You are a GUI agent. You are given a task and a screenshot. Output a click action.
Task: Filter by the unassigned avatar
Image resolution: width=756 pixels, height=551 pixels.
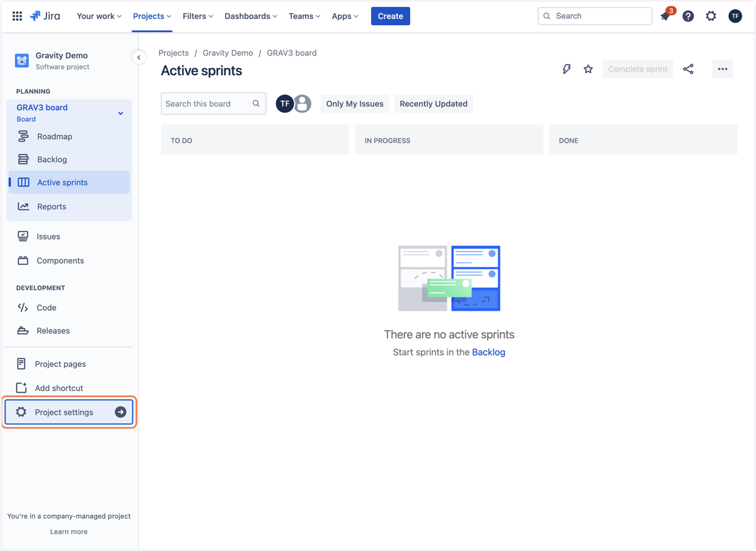pos(302,103)
